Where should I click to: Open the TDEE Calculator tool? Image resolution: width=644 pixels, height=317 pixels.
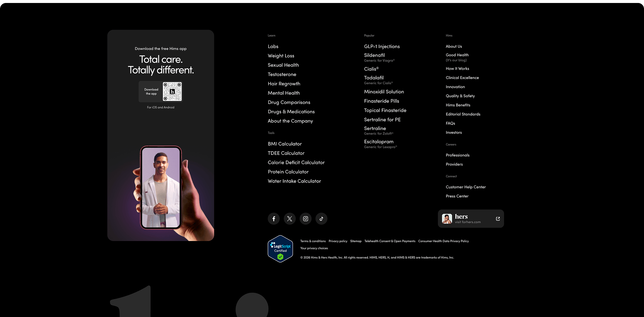pos(286,153)
